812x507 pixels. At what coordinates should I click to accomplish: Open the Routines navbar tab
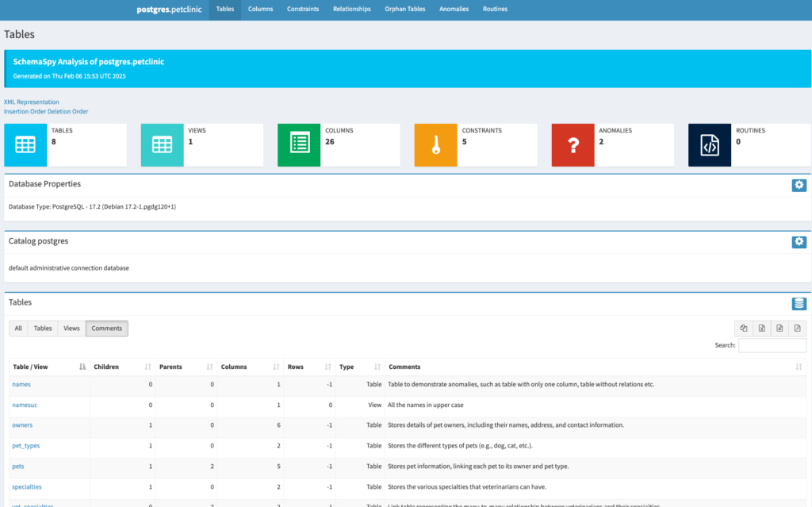[x=495, y=10]
